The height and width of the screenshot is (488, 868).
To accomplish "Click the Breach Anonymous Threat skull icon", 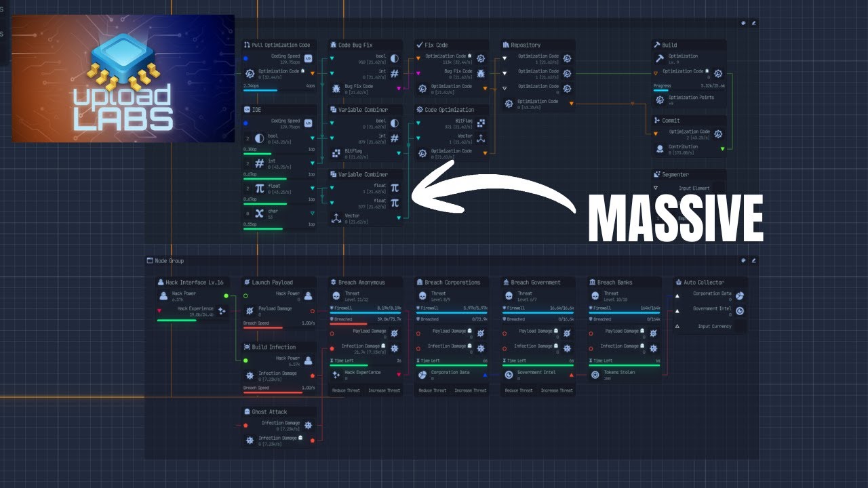I will [x=336, y=296].
